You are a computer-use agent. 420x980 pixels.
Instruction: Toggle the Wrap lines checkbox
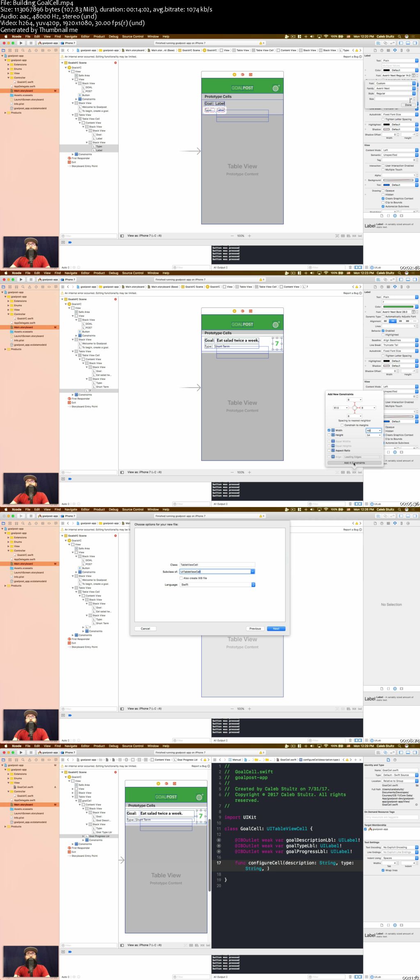[x=383, y=870]
